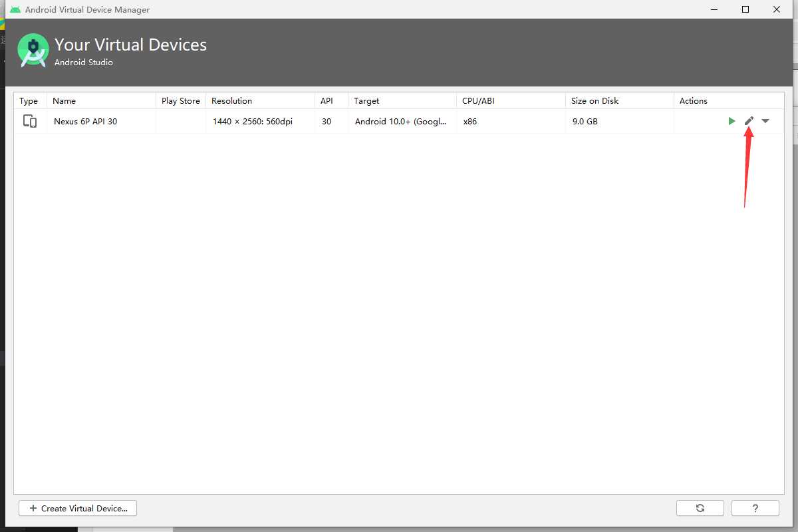Click Create Virtual Device button
Screen dimensions: 798x532
[78, 508]
